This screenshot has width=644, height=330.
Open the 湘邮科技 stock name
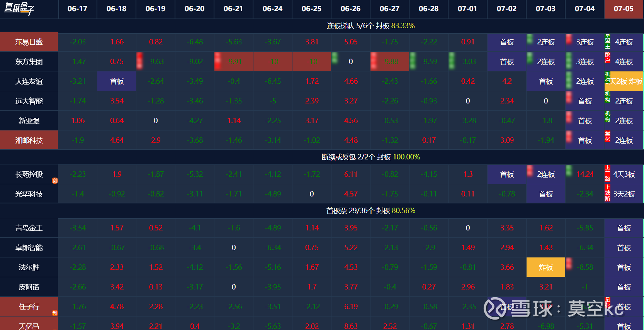point(29,140)
